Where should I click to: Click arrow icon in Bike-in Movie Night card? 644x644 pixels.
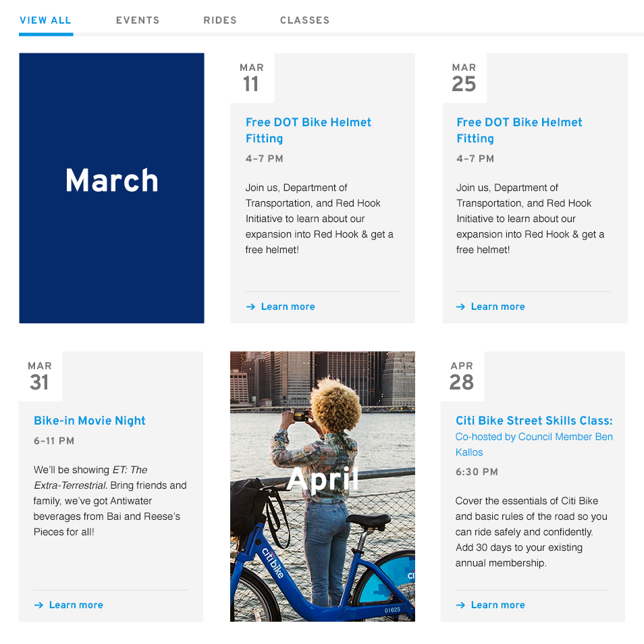point(38,605)
